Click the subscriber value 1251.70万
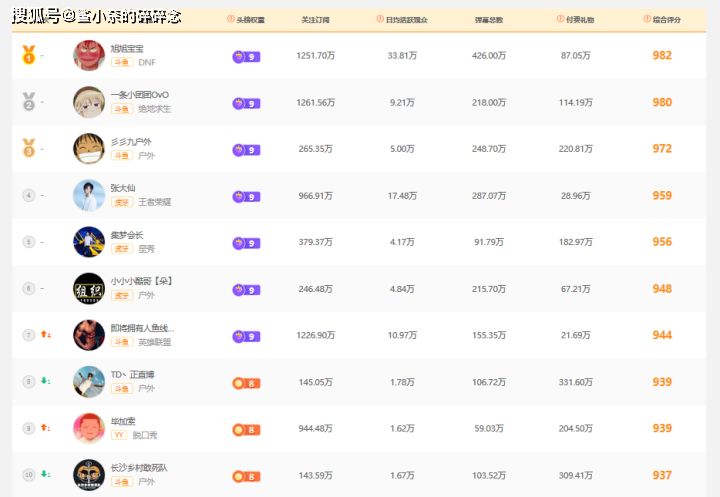 click(315, 56)
